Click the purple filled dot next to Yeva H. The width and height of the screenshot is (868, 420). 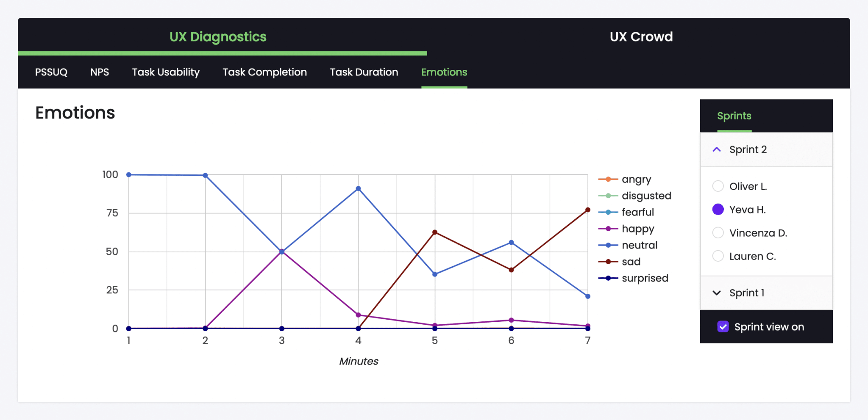tap(718, 209)
